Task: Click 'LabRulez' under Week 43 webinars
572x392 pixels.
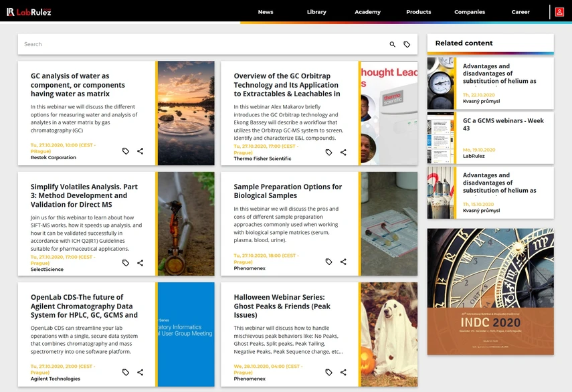Action: point(474,156)
